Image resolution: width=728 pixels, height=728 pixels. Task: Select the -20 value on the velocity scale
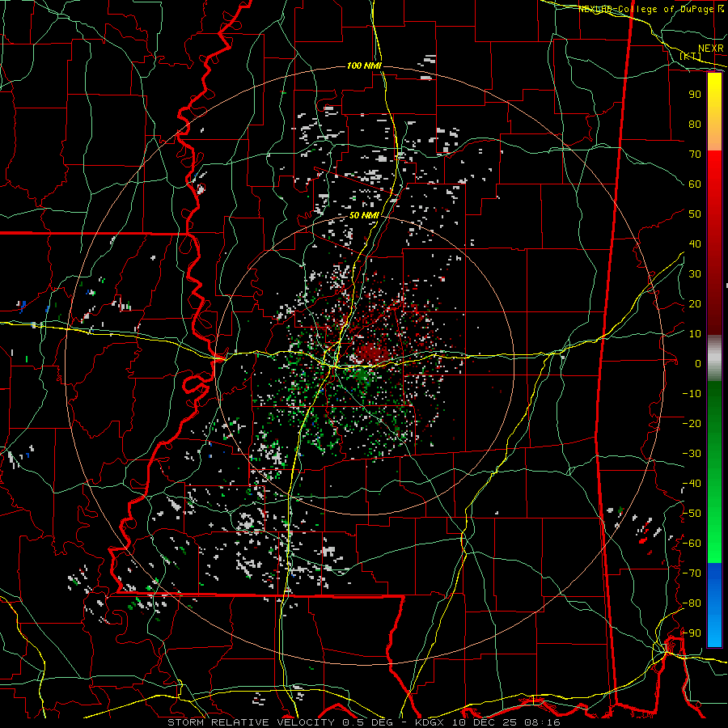pyautogui.click(x=692, y=424)
